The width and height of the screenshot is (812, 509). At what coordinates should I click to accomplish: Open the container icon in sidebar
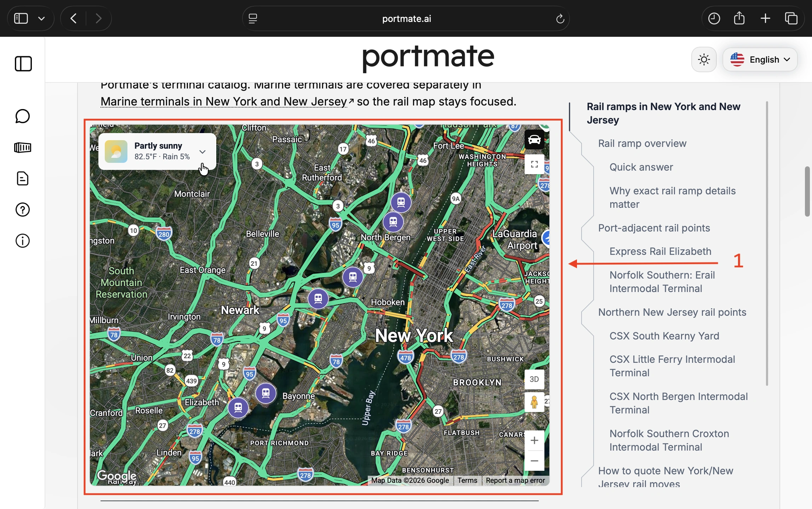[23, 148]
